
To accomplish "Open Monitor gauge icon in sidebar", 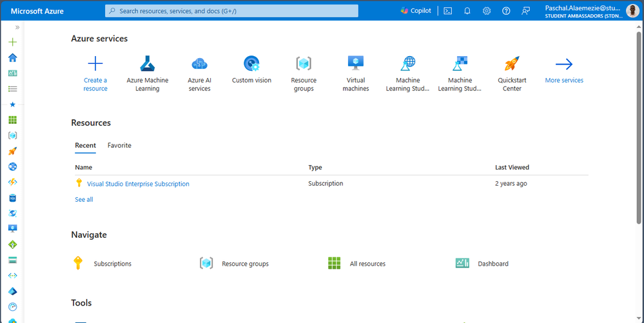I will click(x=12, y=307).
